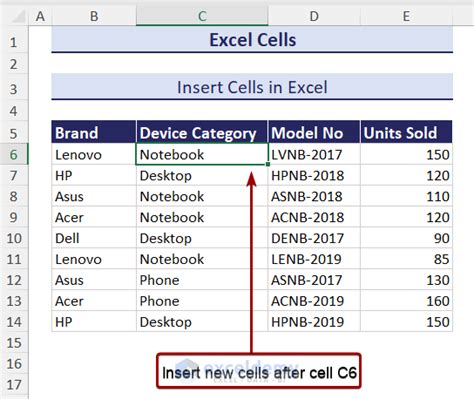Click the HP cell in row 14
474x399 pixels.
94,322
